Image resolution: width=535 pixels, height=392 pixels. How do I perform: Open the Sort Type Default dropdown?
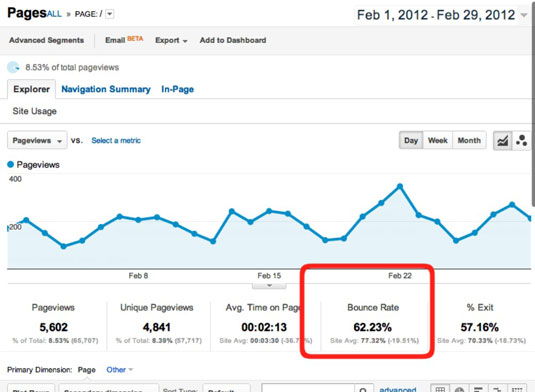coord(226,389)
